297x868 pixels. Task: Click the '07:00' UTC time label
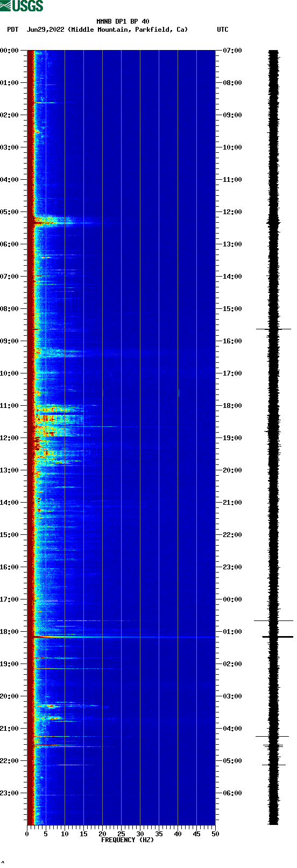(x=232, y=51)
